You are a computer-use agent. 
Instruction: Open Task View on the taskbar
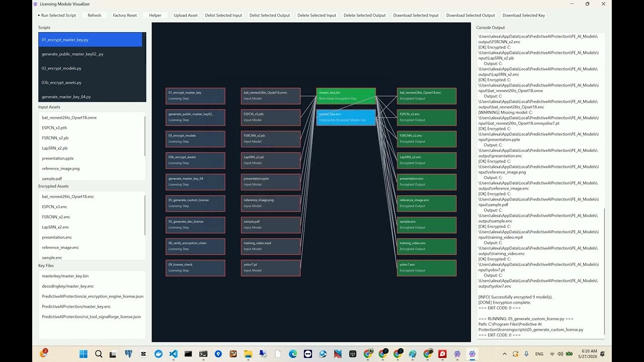point(113,354)
